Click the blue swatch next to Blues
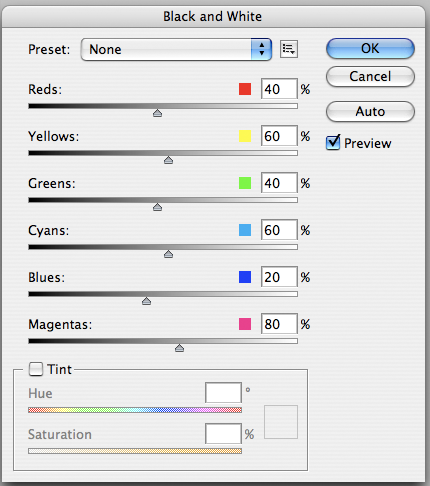 (x=245, y=277)
